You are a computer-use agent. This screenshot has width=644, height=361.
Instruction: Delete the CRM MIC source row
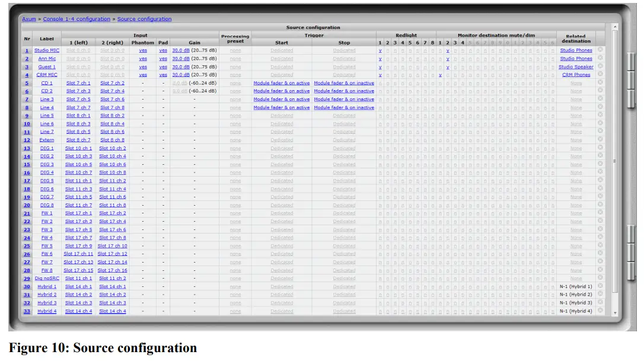600,74
